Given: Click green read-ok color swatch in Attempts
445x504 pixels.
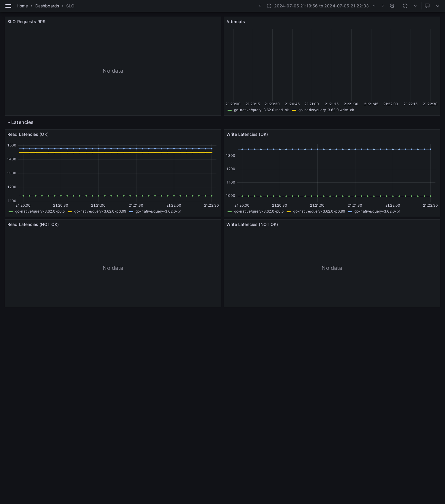Looking at the screenshot, I should tap(230, 110).
